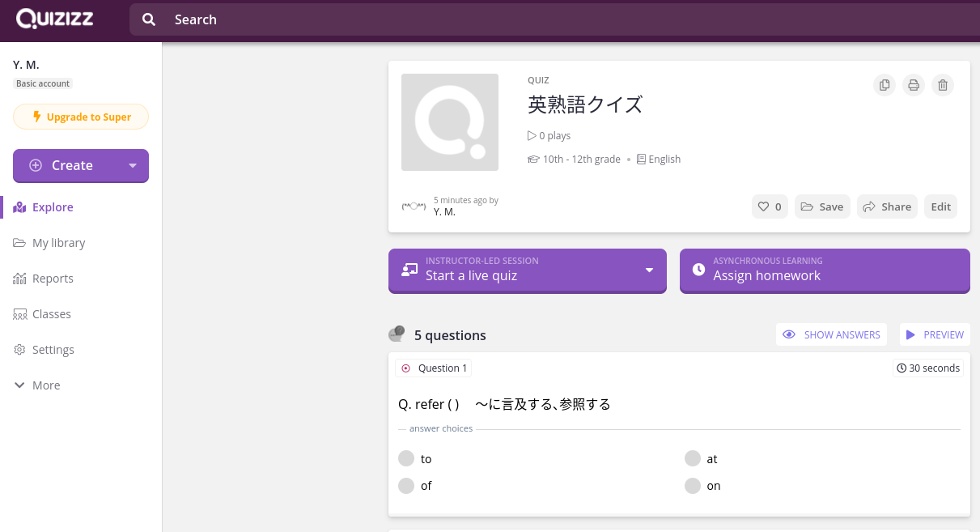
Task: Click the print quiz icon
Action: [913, 84]
